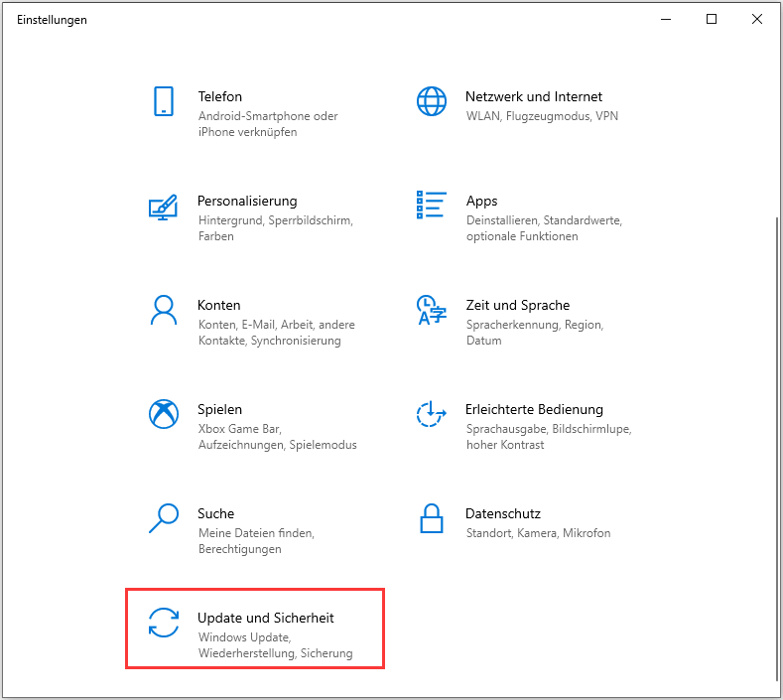
Task: Click the Update und Sicherheit sync-arrows icon
Action: coord(163,623)
